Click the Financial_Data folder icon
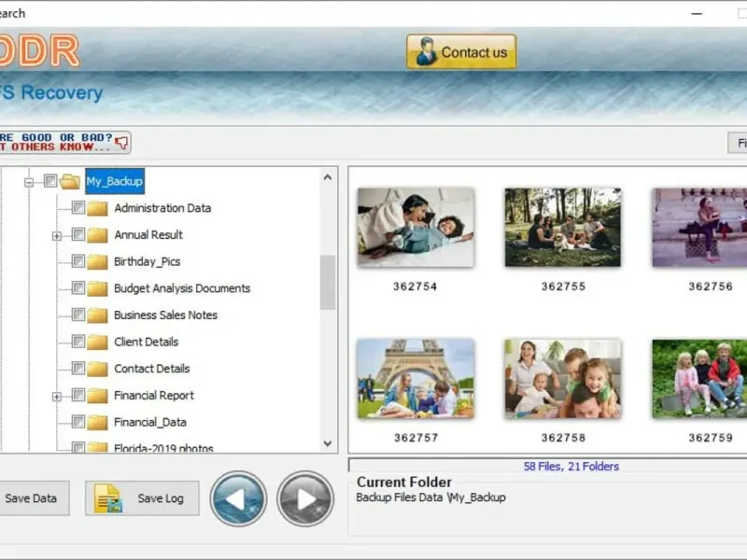747x560 pixels. point(98,422)
